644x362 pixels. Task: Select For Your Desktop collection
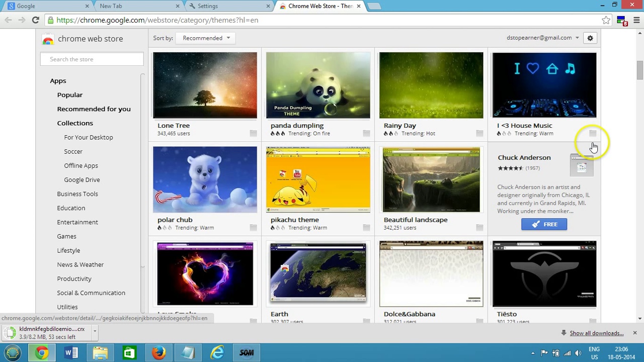(x=89, y=137)
